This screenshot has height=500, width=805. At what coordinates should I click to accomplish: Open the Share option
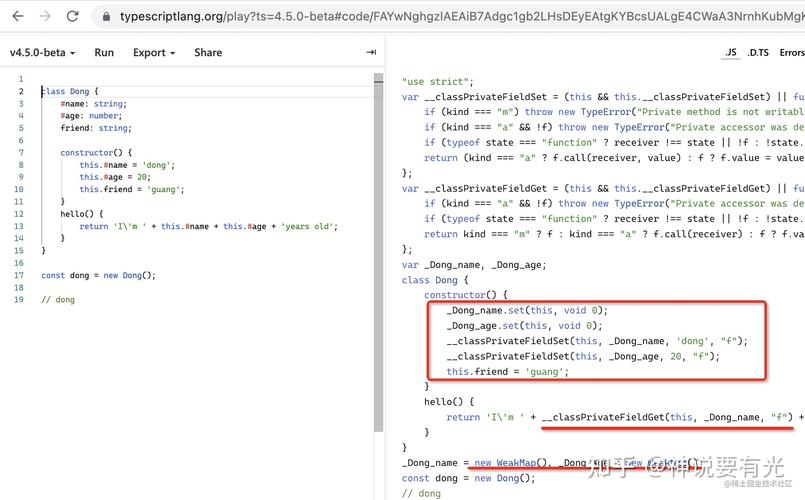pos(208,52)
